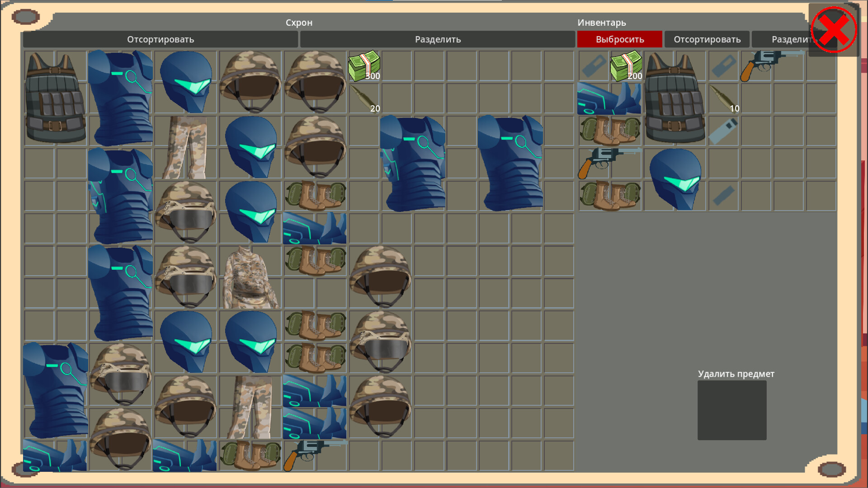Select the bundle of 300 money in the stash

(x=364, y=66)
